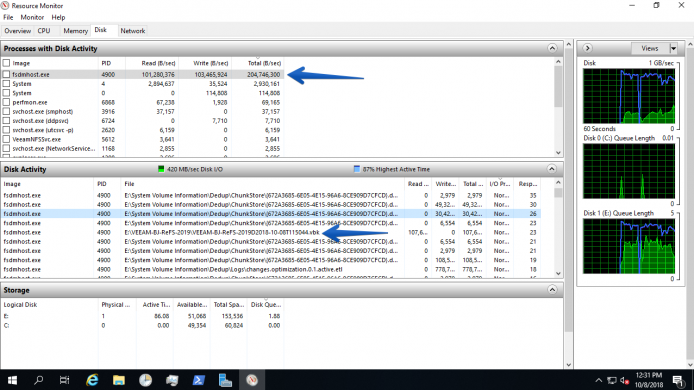Image resolution: width=694 pixels, height=390 pixels.
Task: Click the Windows Start button
Action: 12,380
